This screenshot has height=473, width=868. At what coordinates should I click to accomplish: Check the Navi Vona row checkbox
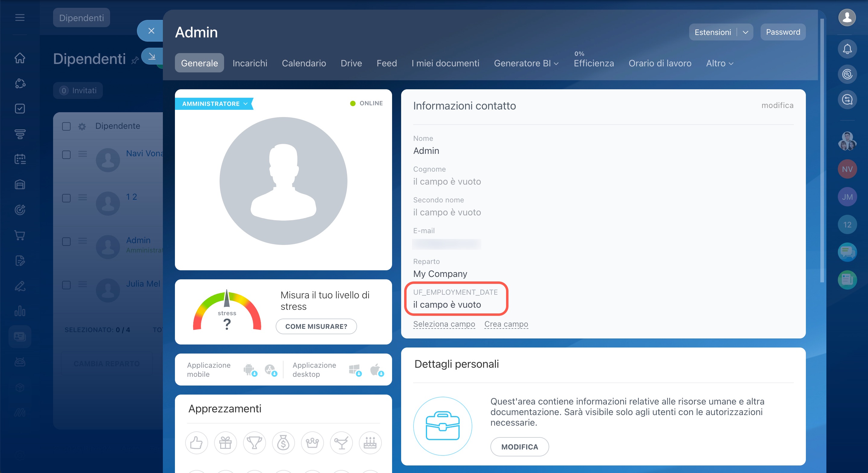click(x=66, y=155)
